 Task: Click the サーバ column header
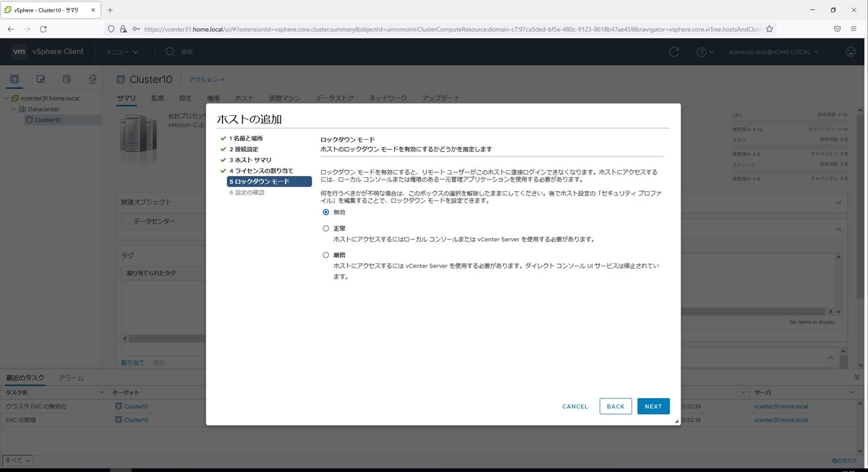coord(762,392)
